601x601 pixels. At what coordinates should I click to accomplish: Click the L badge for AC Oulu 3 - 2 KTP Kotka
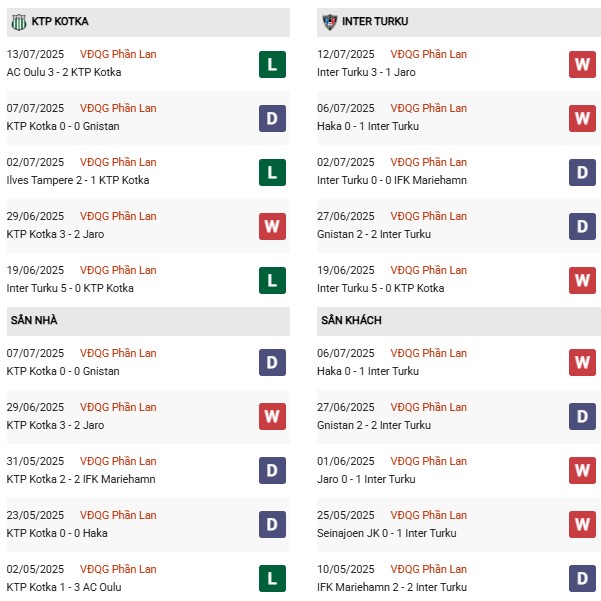point(272,64)
